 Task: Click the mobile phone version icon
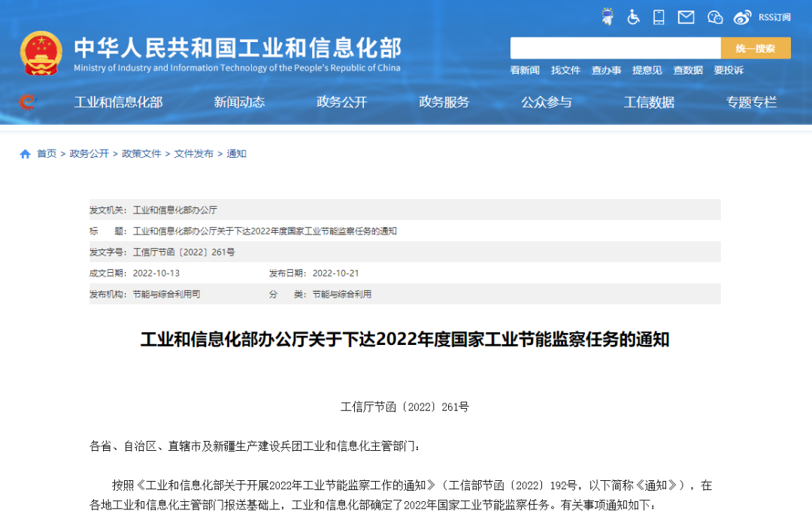(x=659, y=17)
